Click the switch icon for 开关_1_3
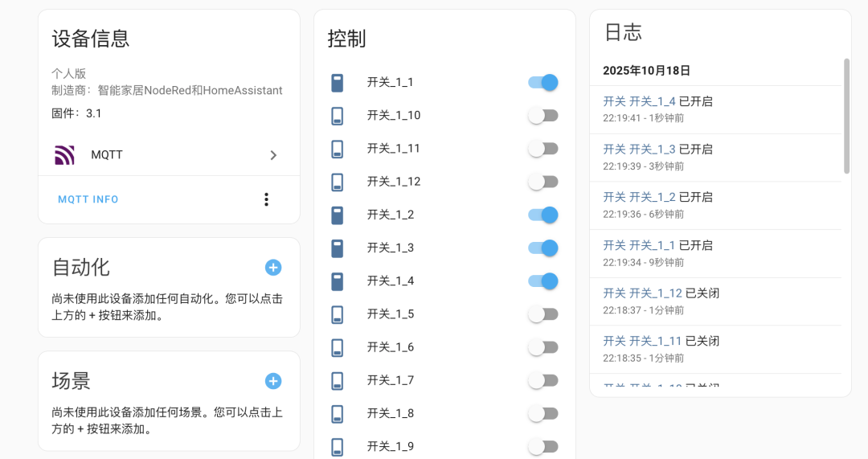The height and width of the screenshot is (459, 868). pyautogui.click(x=337, y=248)
